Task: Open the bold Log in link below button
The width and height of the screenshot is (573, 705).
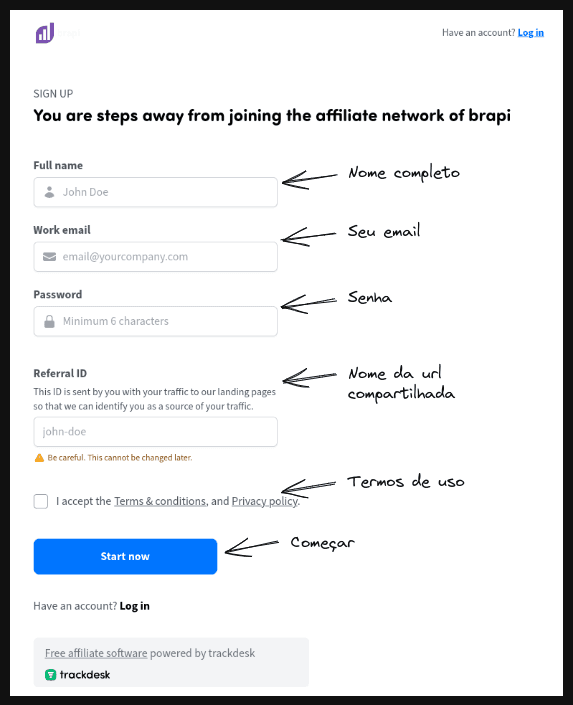Action: click(134, 606)
